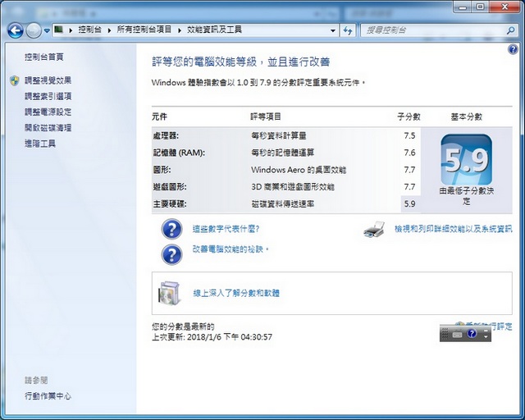Click the greyed forward navigation arrow
The width and height of the screenshot is (525, 420).
(34, 31)
